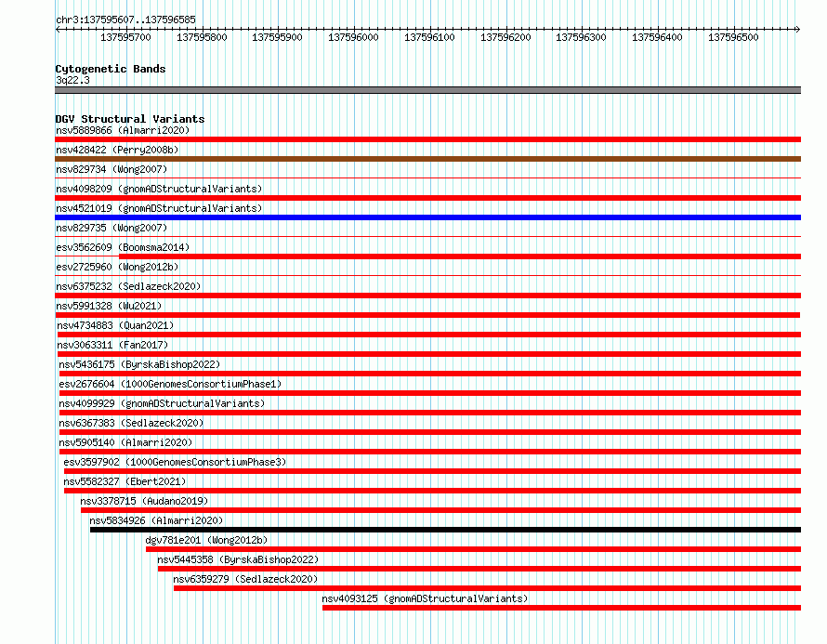The width and height of the screenshot is (827, 644).
Task: Click the nsv3063311 (Fan2017) label
Action: [112, 345]
